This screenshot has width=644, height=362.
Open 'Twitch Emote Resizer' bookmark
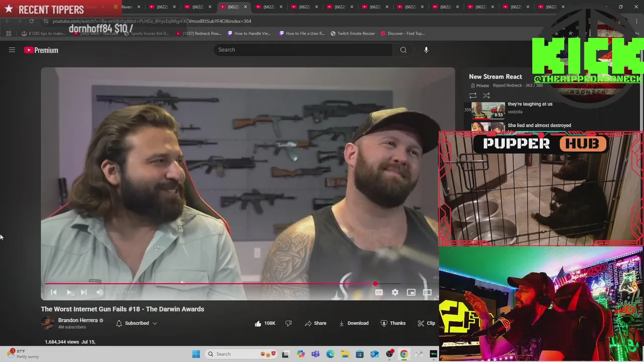353,34
